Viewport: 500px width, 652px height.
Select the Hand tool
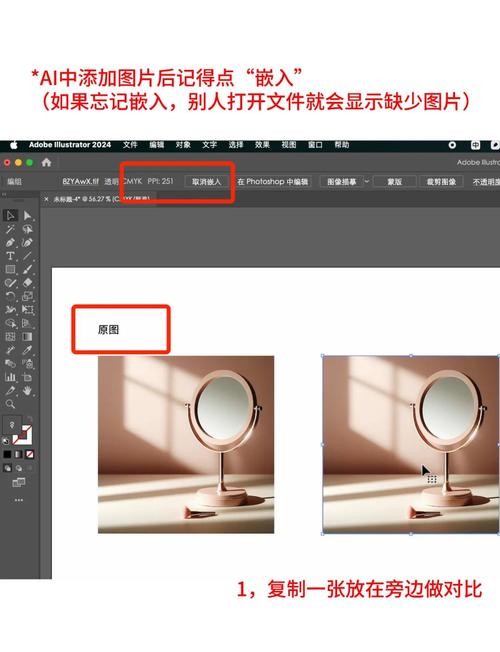coord(27,390)
